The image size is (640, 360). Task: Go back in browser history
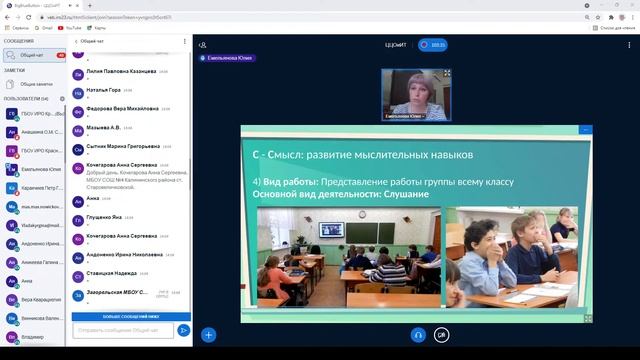tap(7, 18)
